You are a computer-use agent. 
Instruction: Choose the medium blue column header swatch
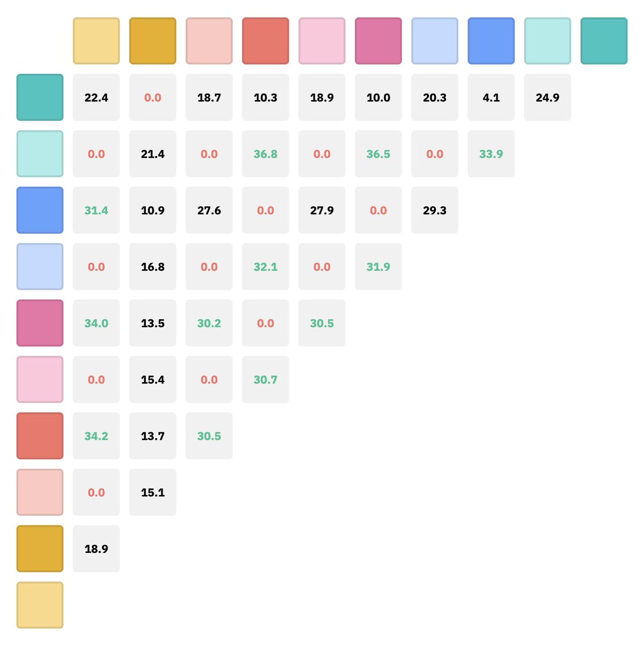pyautogui.click(x=491, y=41)
